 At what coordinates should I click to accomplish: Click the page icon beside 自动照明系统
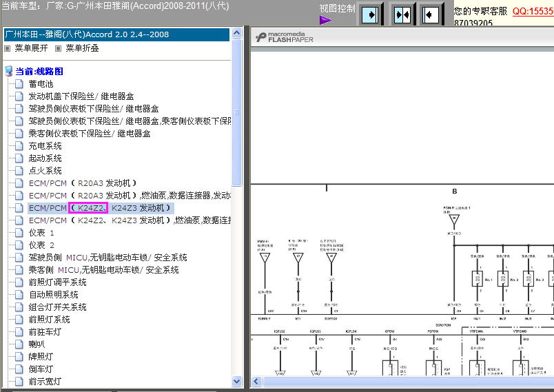point(19,294)
